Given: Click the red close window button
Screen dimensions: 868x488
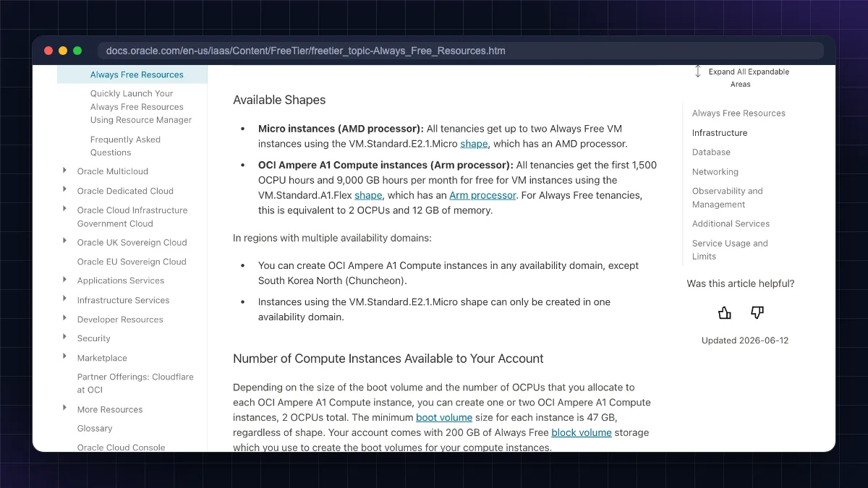Looking at the screenshot, I should (48, 51).
